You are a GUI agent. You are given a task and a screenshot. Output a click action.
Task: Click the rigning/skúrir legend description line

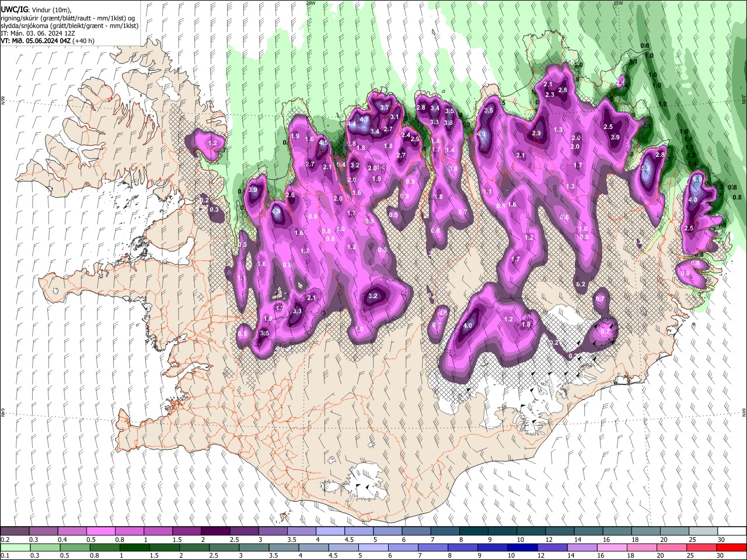(68, 17)
